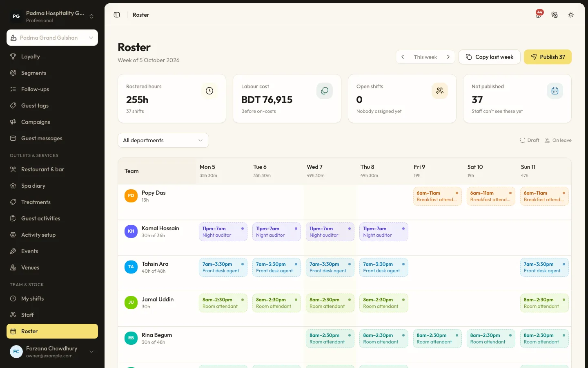Click Copy last week button
This screenshot has width=588, height=368.
pos(490,57)
